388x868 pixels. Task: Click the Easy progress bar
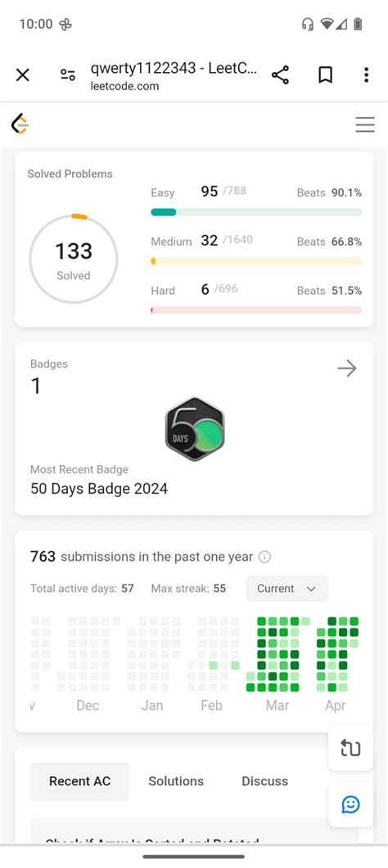(256, 212)
